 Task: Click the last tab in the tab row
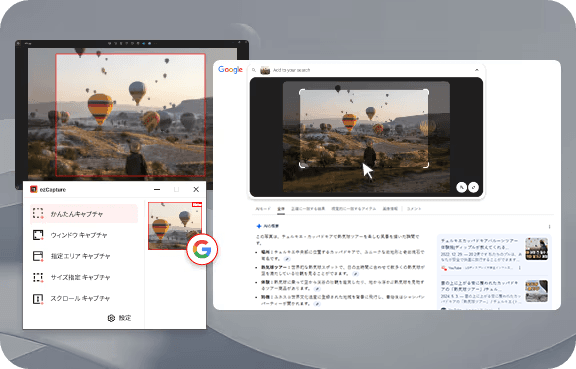(x=414, y=209)
